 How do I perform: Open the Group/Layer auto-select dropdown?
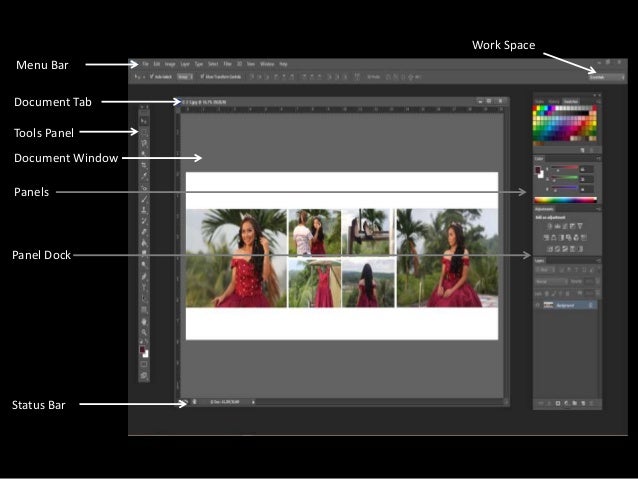(x=185, y=77)
